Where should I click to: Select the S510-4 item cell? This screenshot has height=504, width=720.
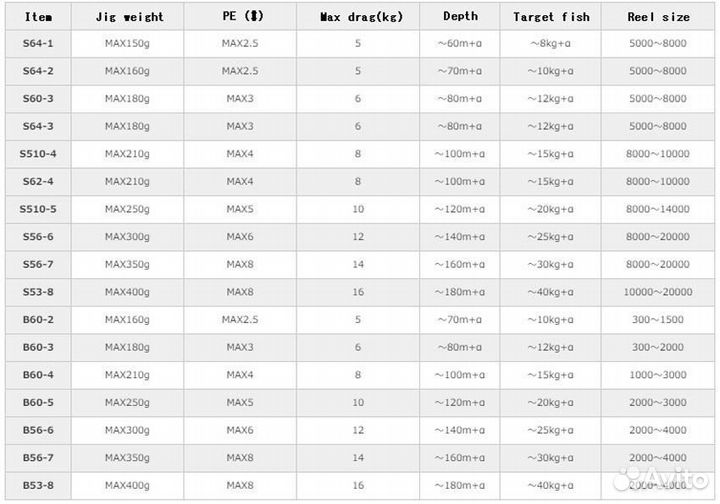click(38, 153)
